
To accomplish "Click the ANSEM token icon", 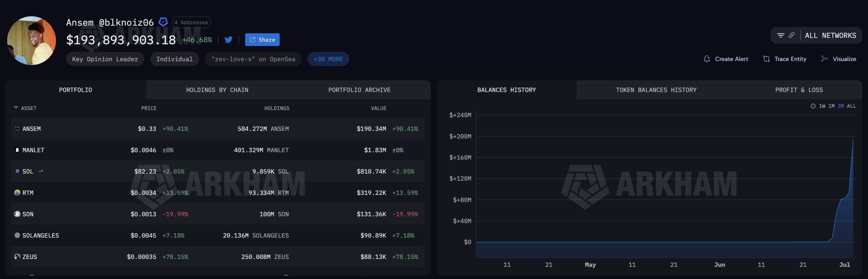I will tap(17, 128).
